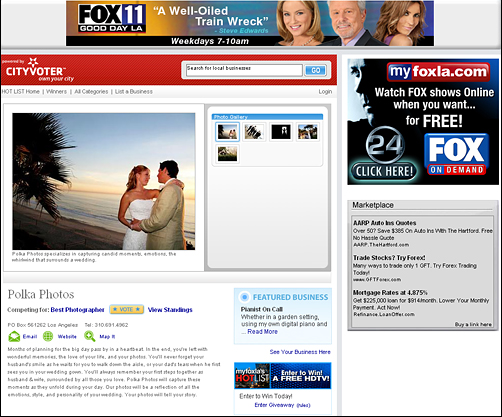Click the green Email envelope icon
The height and width of the screenshot is (417, 502).
point(14,337)
